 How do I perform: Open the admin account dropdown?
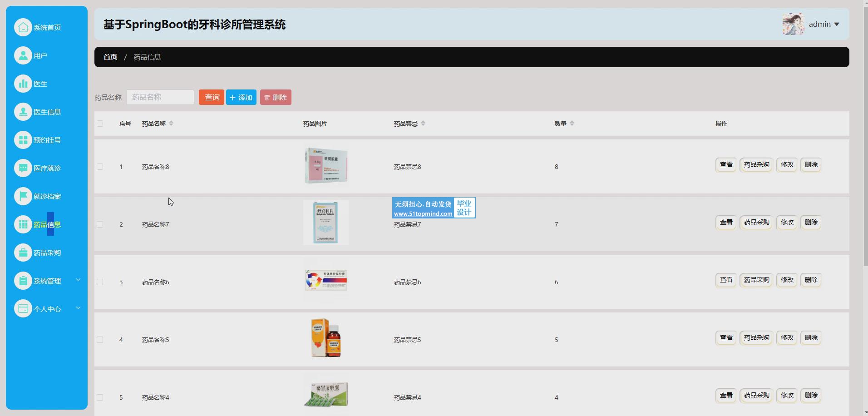coord(823,25)
